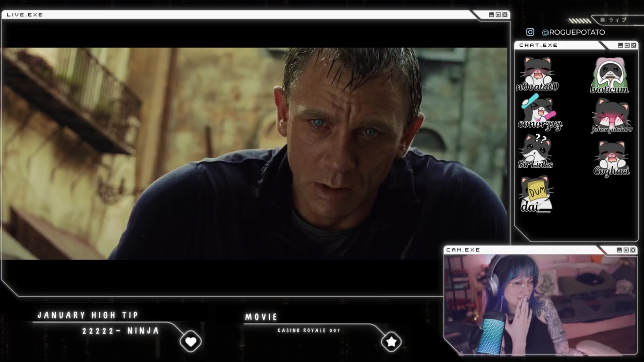Image resolution: width=644 pixels, height=362 pixels.
Task: Click the LIVE.EXE window title
Action: pos(25,15)
